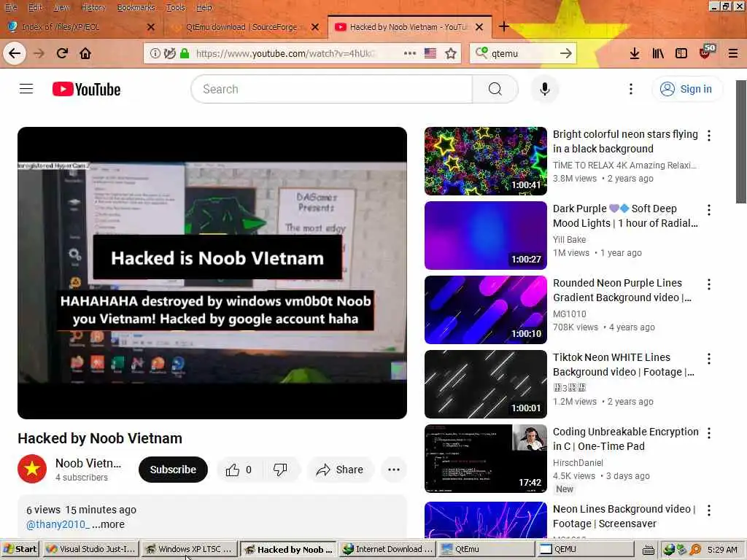Switch to Index of /files/XP/EOL tab
Image resolution: width=747 pixels, height=560 pixels.
click(x=81, y=27)
